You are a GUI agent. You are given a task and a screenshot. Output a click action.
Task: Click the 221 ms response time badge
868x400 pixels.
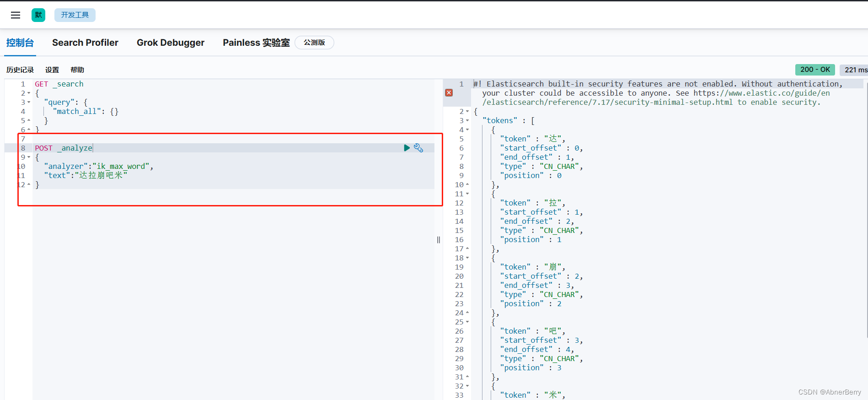tap(854, 70)
